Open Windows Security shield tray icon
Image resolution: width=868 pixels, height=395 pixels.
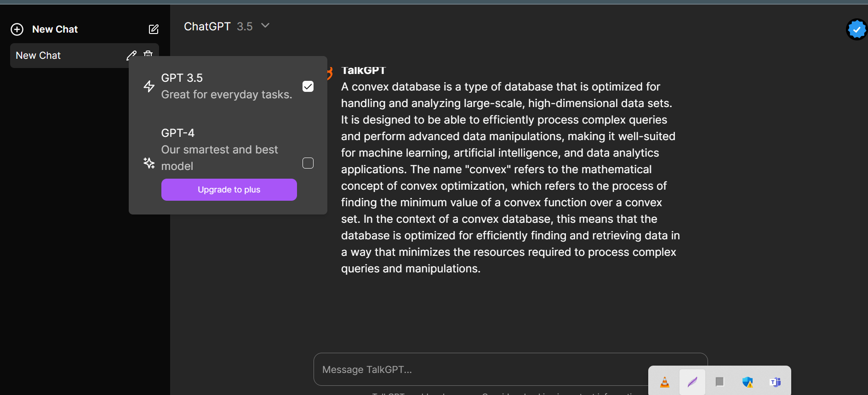tap(748, 382)
